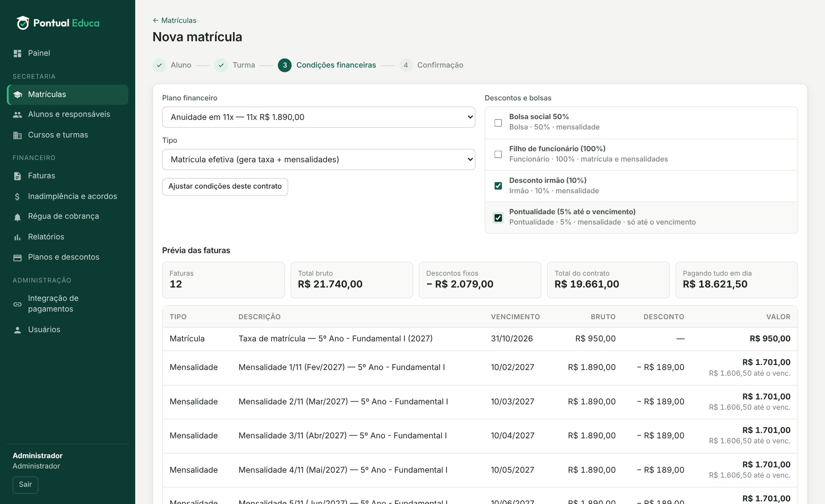Click the 31/10/2026 vencimento cell
Image resolution: width=825 pixels, height=504 pixels.
pos(512,339)
